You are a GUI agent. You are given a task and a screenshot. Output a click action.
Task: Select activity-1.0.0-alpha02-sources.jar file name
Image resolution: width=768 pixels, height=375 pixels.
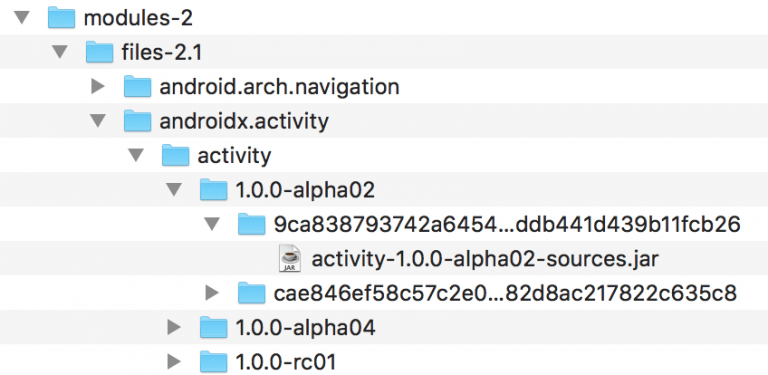tap(485, 259)
